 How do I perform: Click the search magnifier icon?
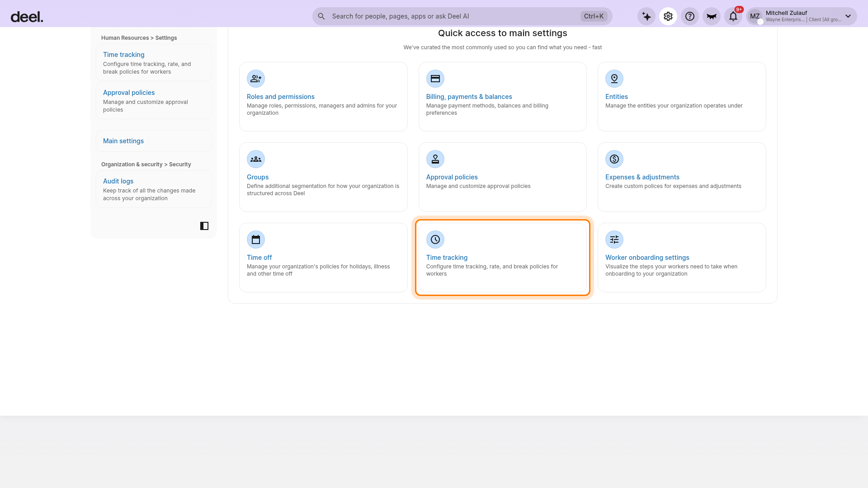pyautogui.click(x=321, y=16)
